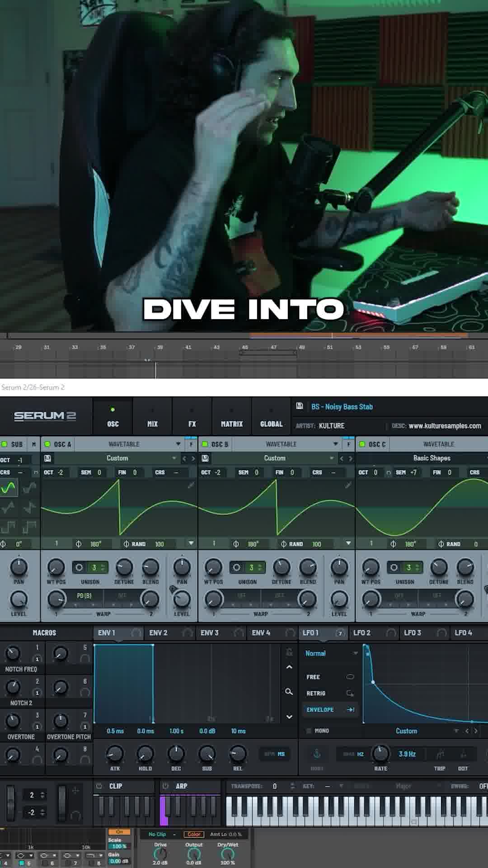The image size is (488, 868).
Task: Enable the MONO checkbox in LFO 1
Action: [x=309, y=731]
